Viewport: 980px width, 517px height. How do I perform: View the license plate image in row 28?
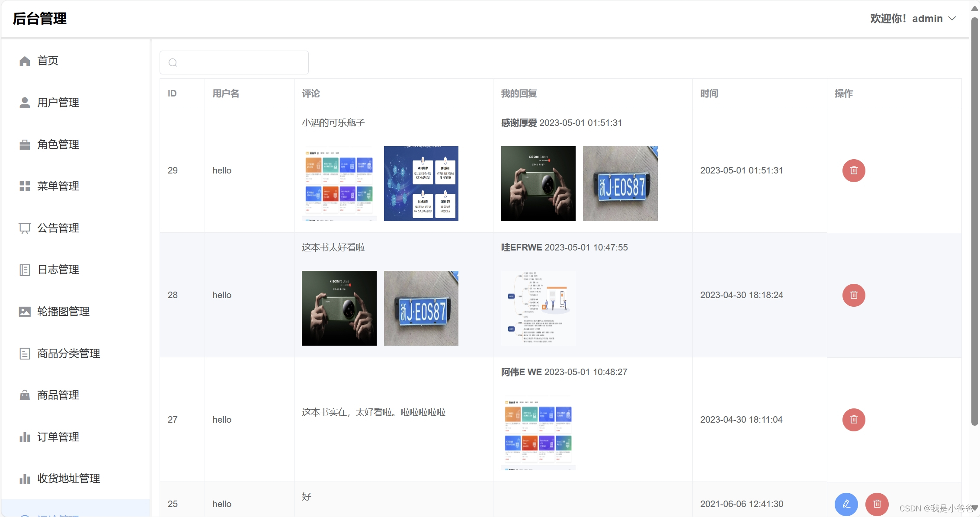tap(421, 308)
